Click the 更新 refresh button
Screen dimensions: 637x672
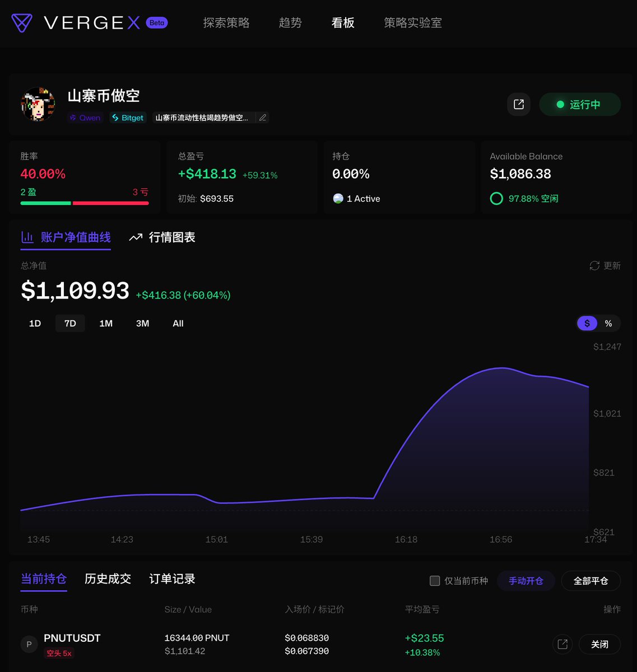click(x=605, y=265)
